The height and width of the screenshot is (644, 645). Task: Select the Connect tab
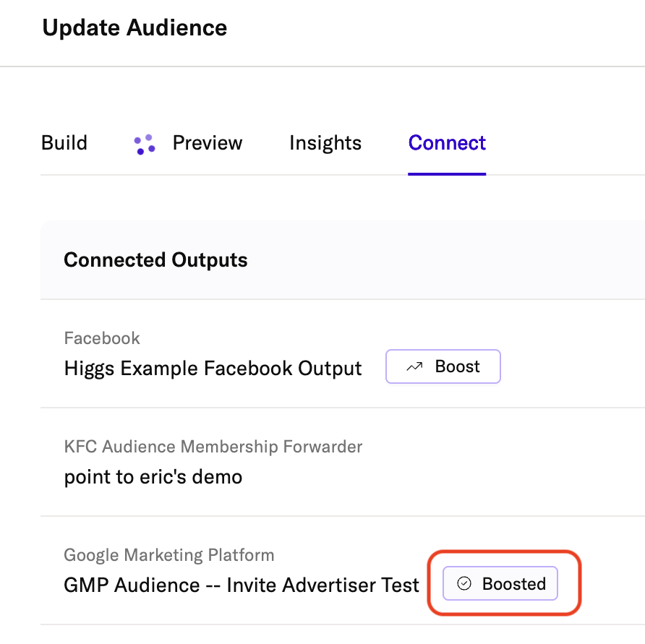[x=447, y=143]
